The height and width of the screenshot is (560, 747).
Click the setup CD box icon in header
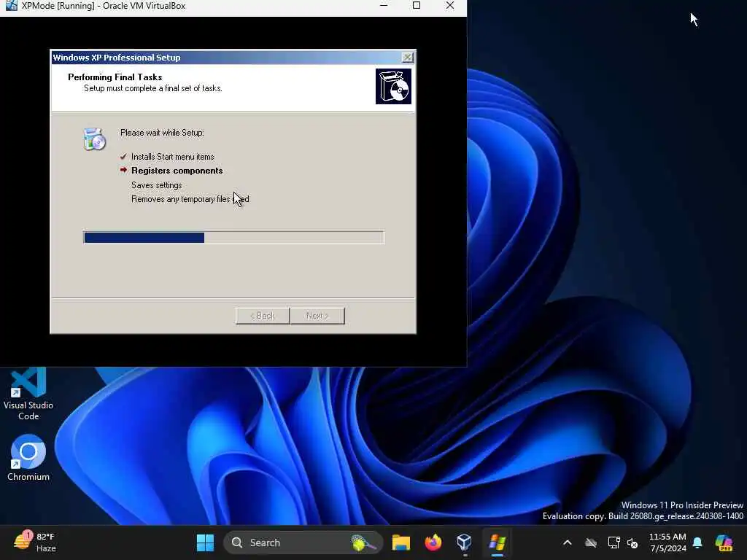(x=393, y=86)
